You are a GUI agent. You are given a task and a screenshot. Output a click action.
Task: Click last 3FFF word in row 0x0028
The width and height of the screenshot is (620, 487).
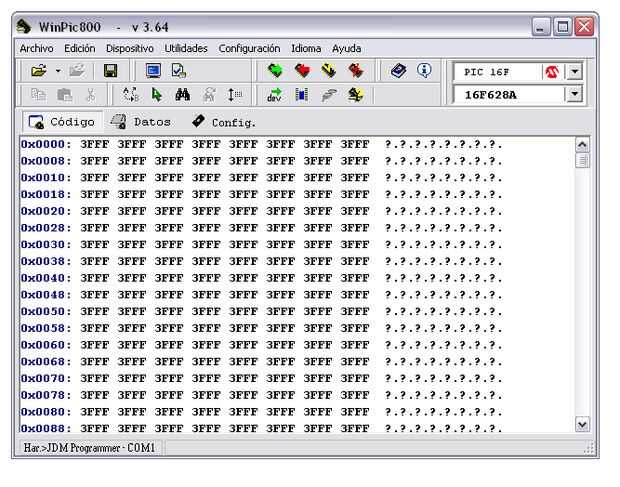coord(355,228)
